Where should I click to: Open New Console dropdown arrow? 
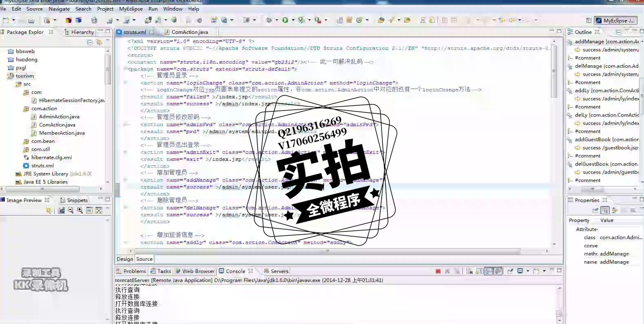[544, 271]
